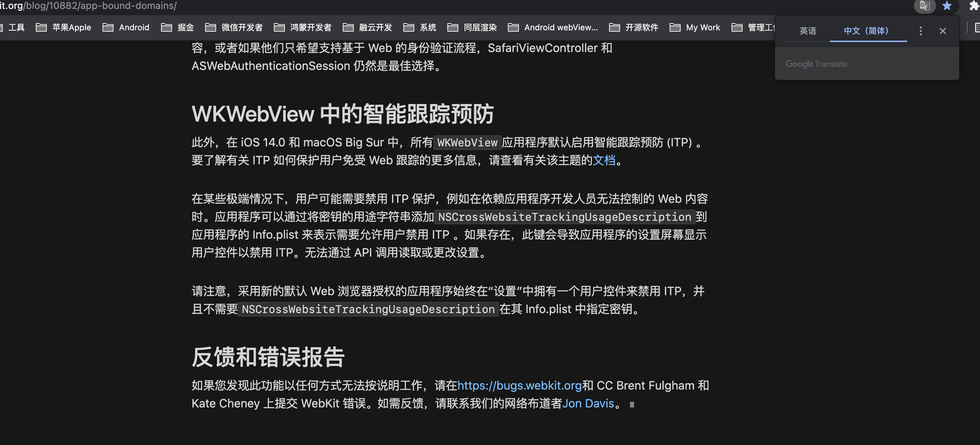
Task: Open the https://bugs.webkit.org link
Action: pyautogui.click(x=519, y=385)
